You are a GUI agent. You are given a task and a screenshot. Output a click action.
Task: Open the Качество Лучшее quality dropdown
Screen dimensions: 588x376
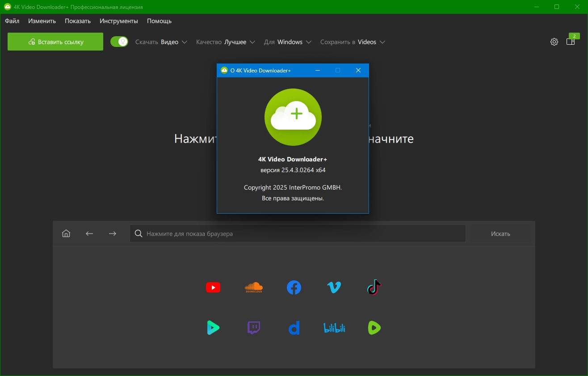click(x=225, y=42)
